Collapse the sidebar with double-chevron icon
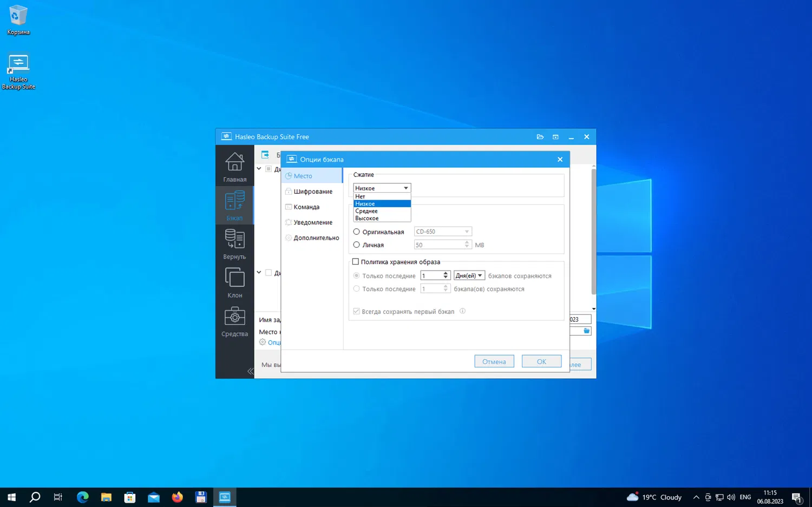Screen dimensions: 812x507 (x=250, y=371)
